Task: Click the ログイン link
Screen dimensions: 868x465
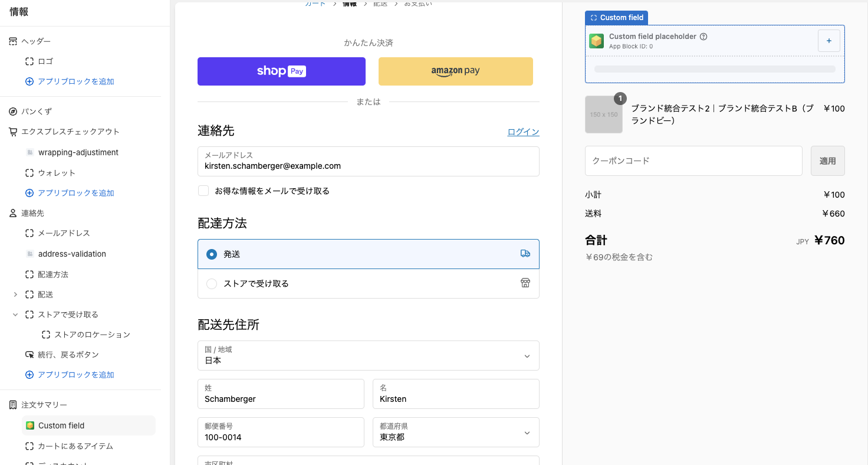Action: (x=523, y=132)
